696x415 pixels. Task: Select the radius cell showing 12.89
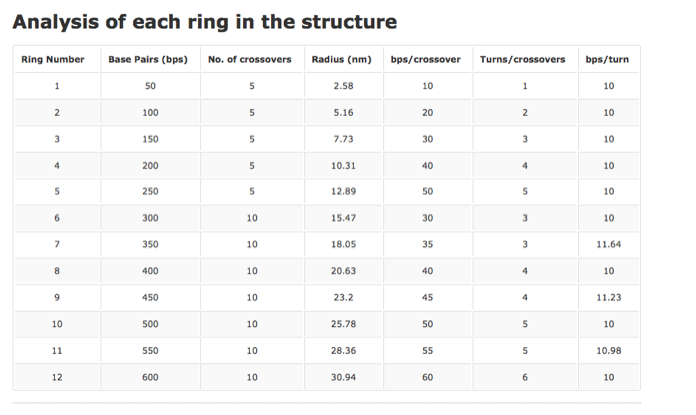[342, 191]
